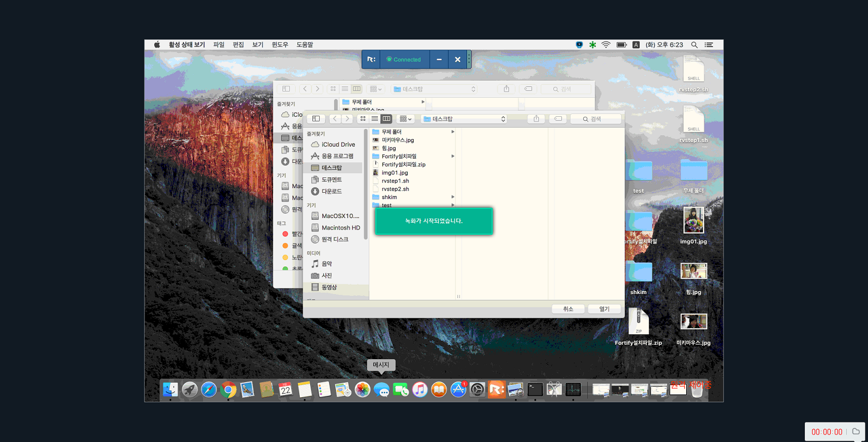868x442 pixels.
Task: Open the 보기 menu
Action: pos(258,44)
